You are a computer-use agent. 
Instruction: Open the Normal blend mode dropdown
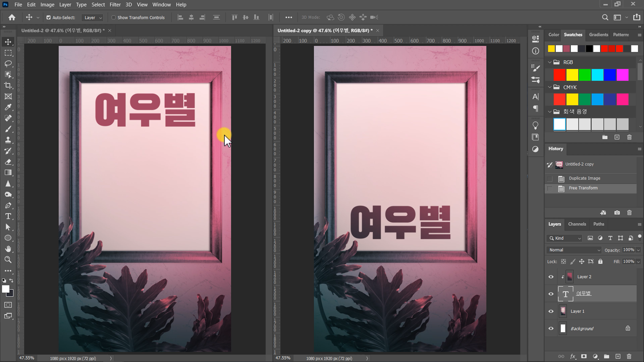pyautogui.click(x=574, y=250)
